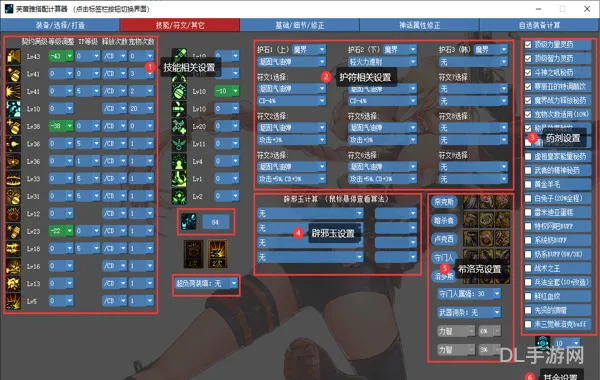Viewport: 600px width, 380px height.
Task: Enable the 黄金羊毛 checkbox
Action: pyautogui.click(x=528, y=184)
